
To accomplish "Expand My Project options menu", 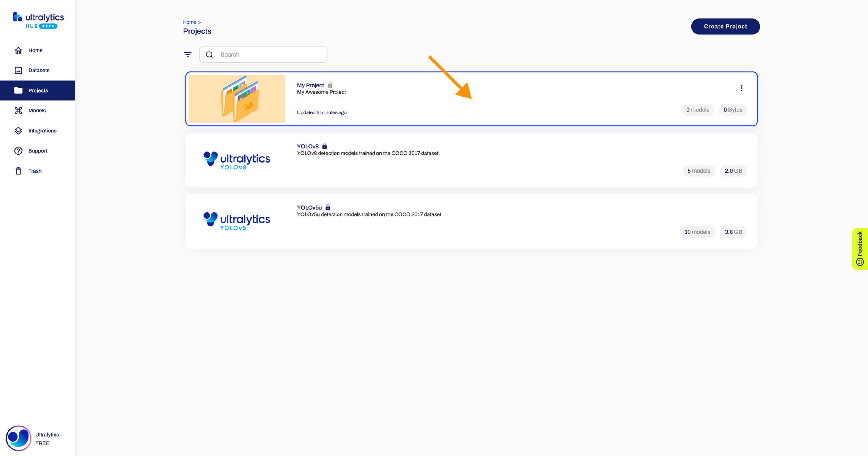I will tap(742, 88).
